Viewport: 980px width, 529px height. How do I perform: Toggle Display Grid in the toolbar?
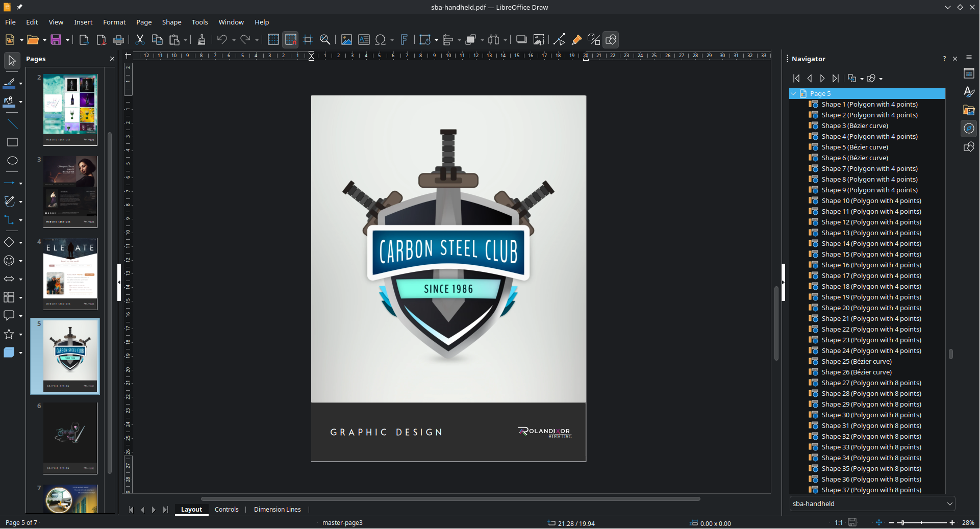[273, 40]
